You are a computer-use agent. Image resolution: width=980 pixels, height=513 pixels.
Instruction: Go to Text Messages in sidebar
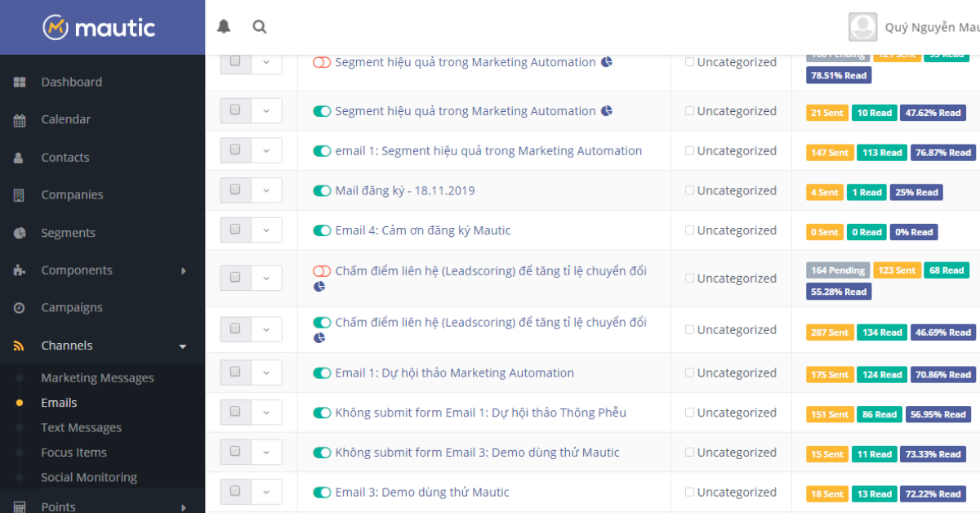[x=81, y=428]
